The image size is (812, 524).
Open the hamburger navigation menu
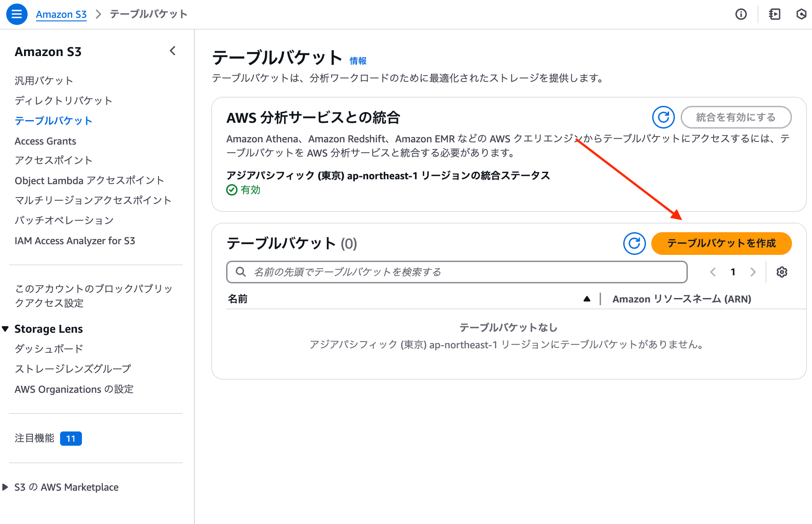17,14
